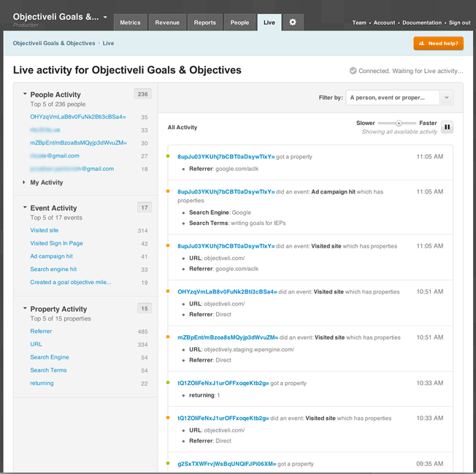Open the blurred person with 33 count

point(45,130)
